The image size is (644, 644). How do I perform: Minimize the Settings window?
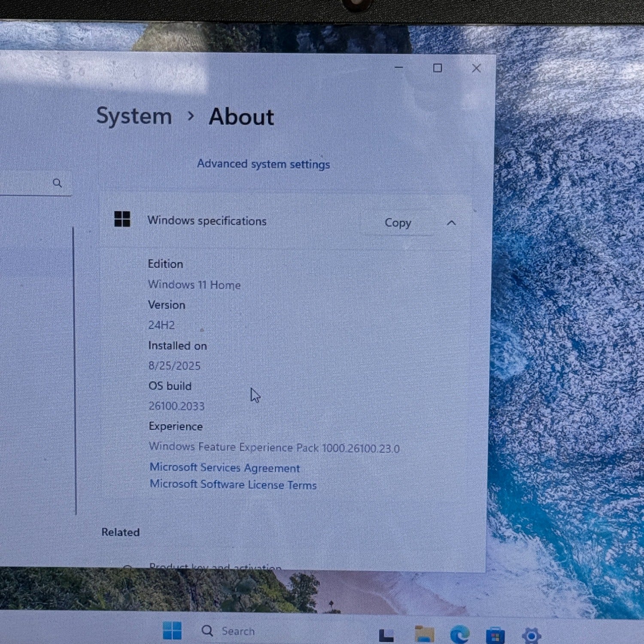tap(399, 67)
